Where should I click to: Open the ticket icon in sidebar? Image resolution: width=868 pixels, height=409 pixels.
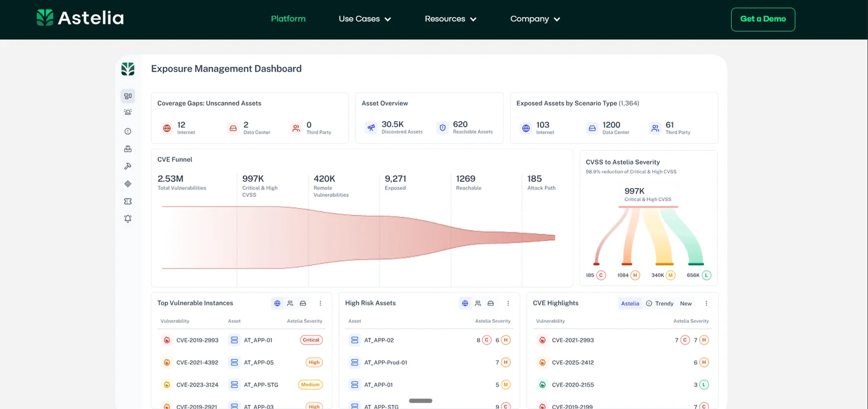pyautogui.click(x=128, y=201)
